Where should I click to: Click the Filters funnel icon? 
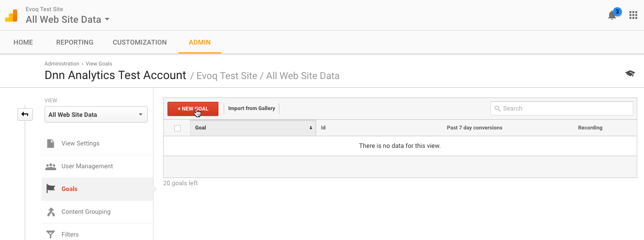coord(50,235)
